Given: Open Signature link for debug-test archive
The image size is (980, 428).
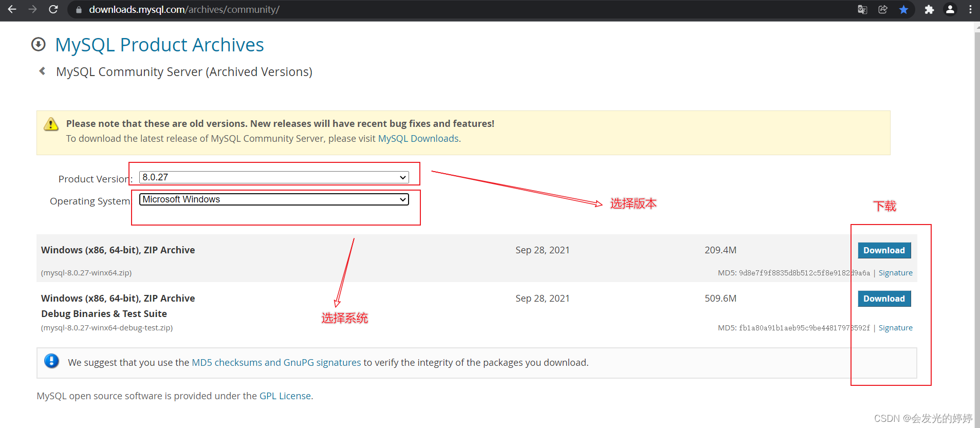Looking at the screenshot, I should 895,328.
